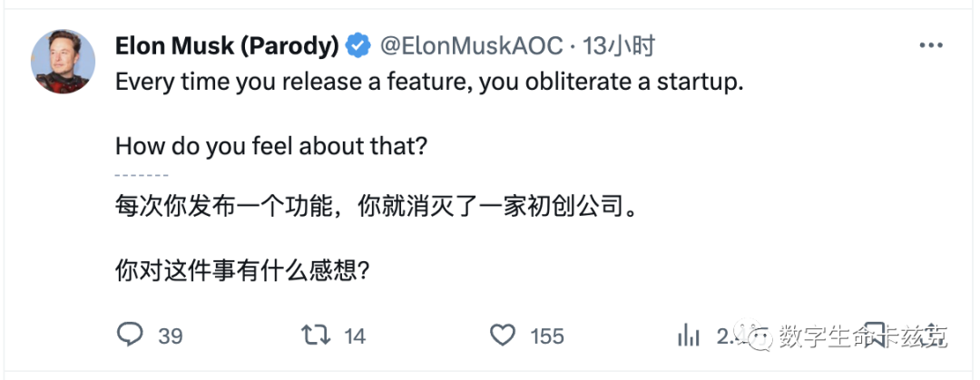Click the 13小时 timestamp

click(619, 46)
